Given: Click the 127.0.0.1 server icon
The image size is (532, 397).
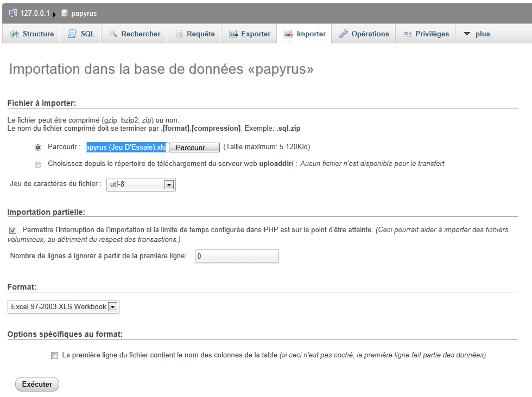Looking at the screenshot, I should pyautogui.click(x=14, y=13).
